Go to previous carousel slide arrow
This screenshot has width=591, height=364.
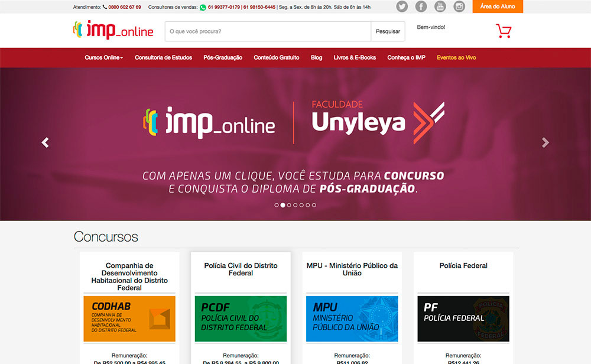pos(45,142)
